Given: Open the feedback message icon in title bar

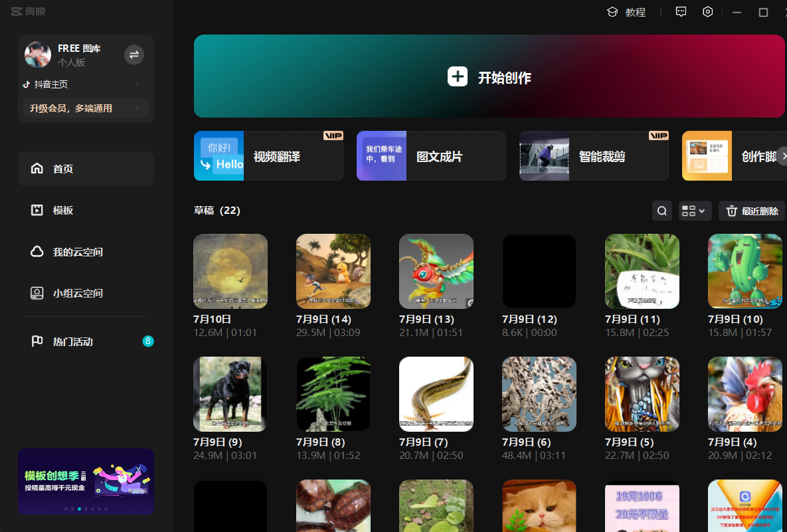Looking at the screenshot, I should (x=681, y=12).
